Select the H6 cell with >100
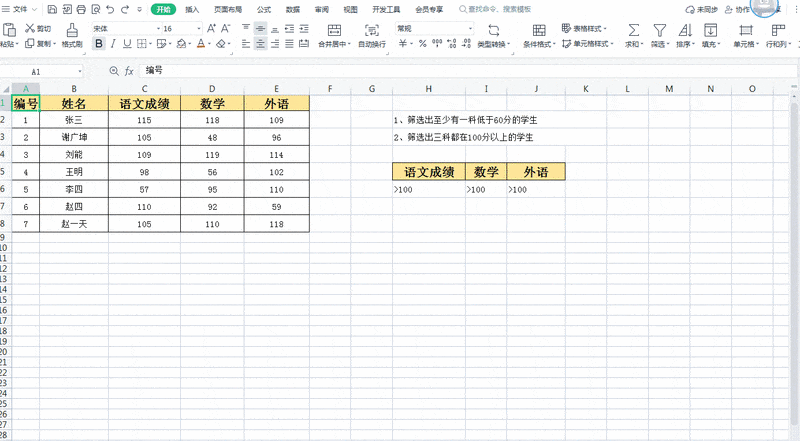The height and width of the screenshot is (441, 800). (429, 189)
